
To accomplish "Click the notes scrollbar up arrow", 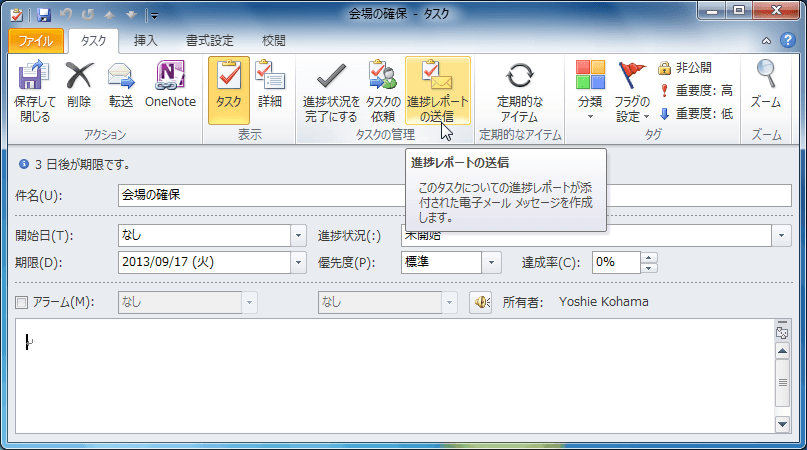I will point(782,351).
